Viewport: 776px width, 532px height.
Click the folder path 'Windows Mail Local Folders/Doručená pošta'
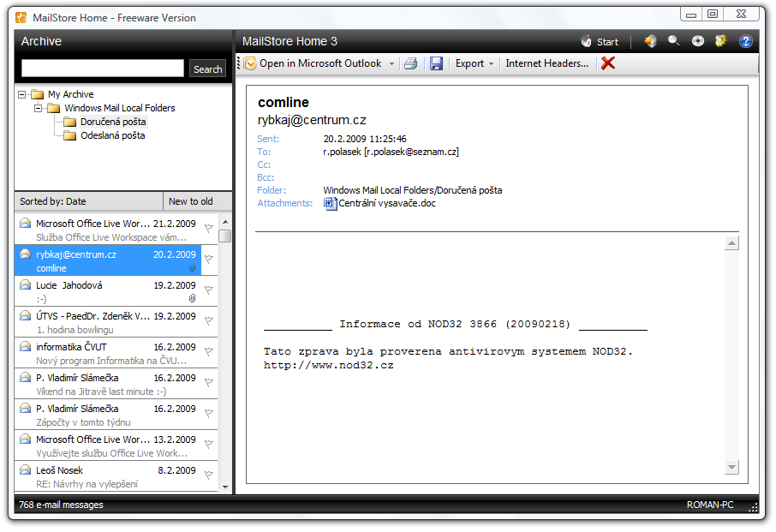413,190
